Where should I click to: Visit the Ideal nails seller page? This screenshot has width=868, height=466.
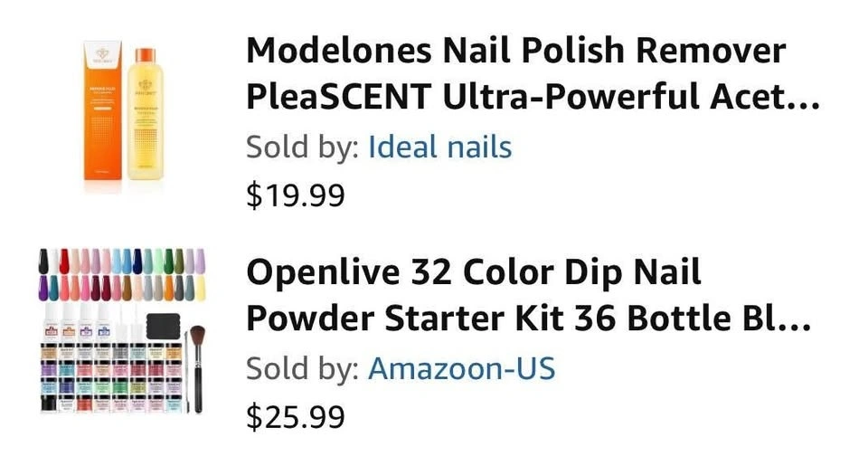coord(439,147)
